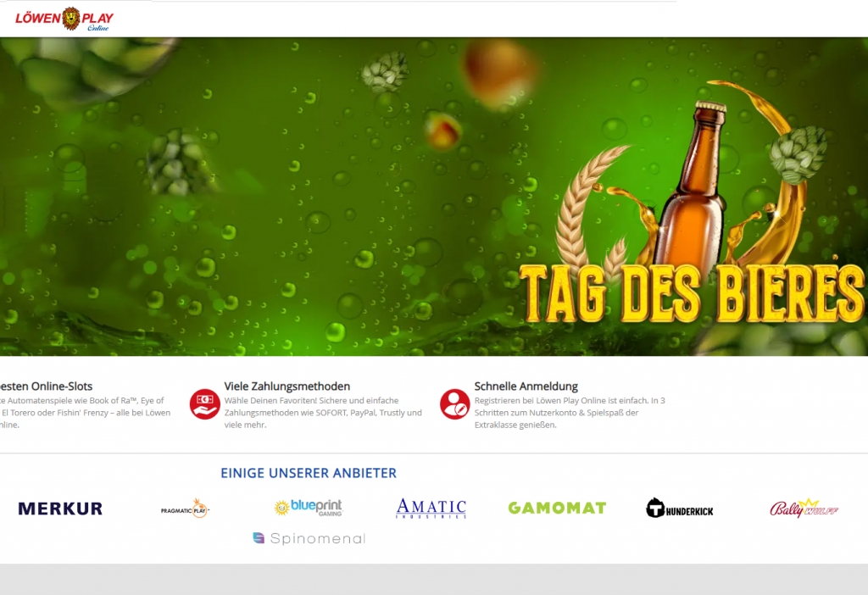Screen dimensions: 868x595
Task: Open the Gamomat provider logo
Action: point(557,507)
